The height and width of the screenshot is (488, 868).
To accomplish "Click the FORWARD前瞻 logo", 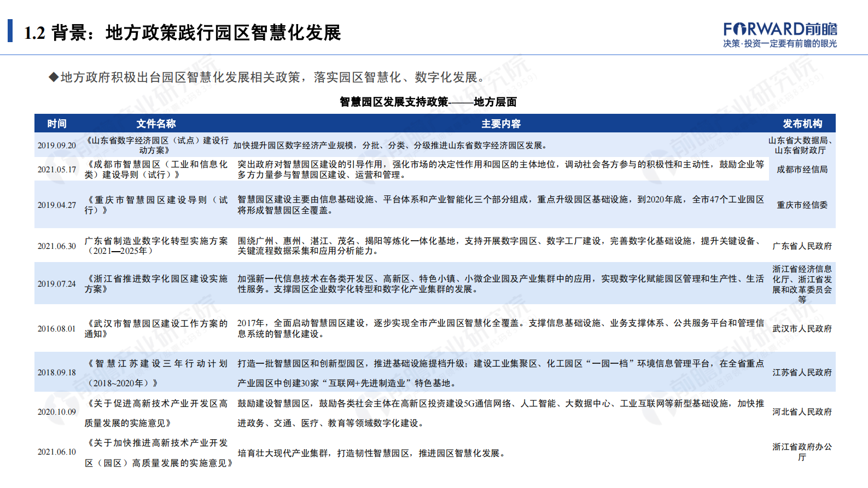I will (780, 29).
